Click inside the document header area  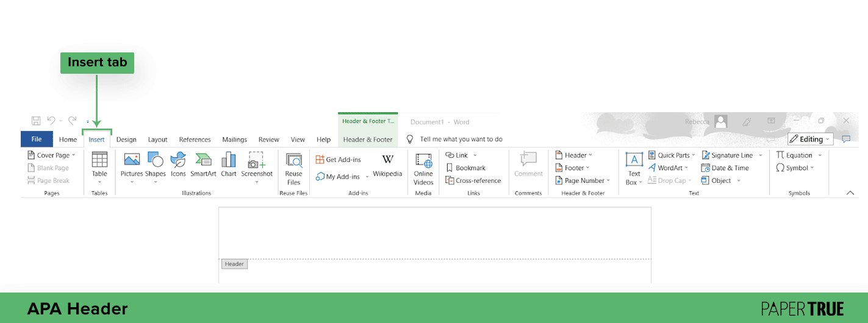[435, 233]
